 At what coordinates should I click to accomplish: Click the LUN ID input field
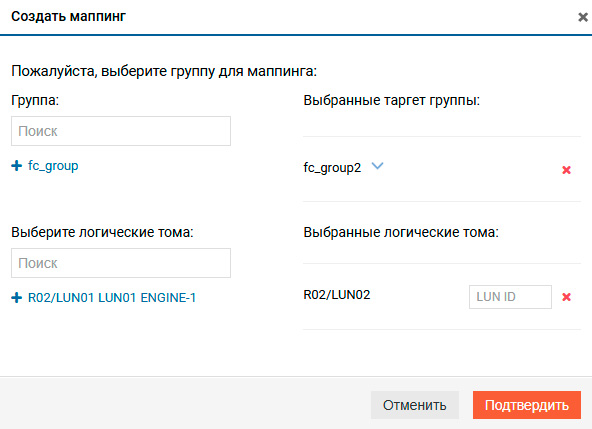[510, 297]
